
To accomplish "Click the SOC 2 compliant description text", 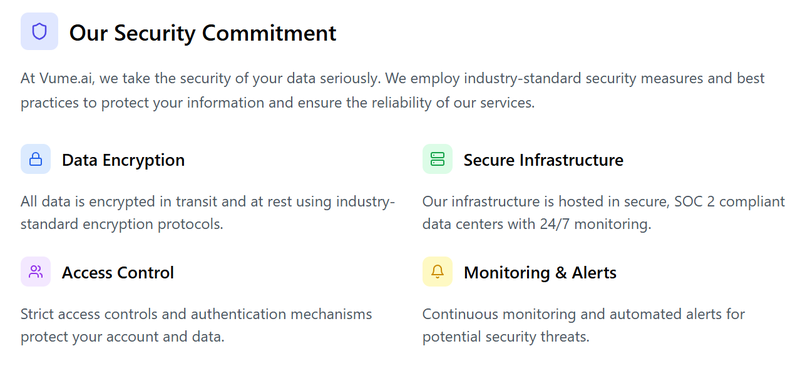I will (604, 213).
